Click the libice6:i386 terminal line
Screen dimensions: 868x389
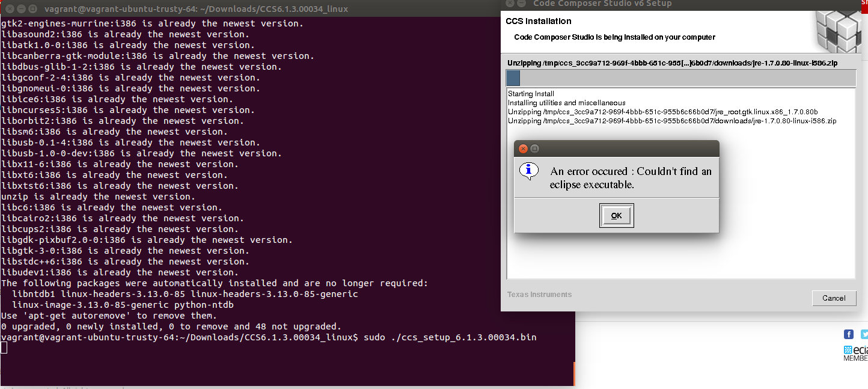tap(117, 99)
